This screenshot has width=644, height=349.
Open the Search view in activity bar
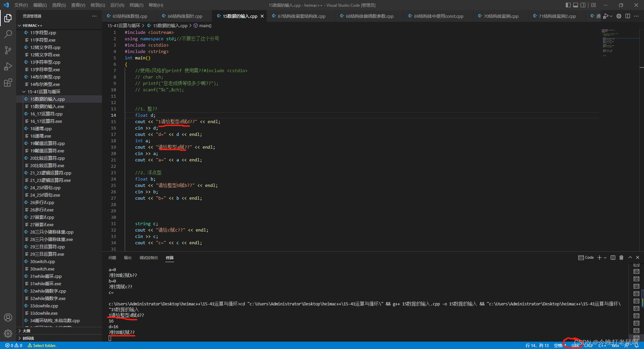pyautogui.click(x=8, y=34)
